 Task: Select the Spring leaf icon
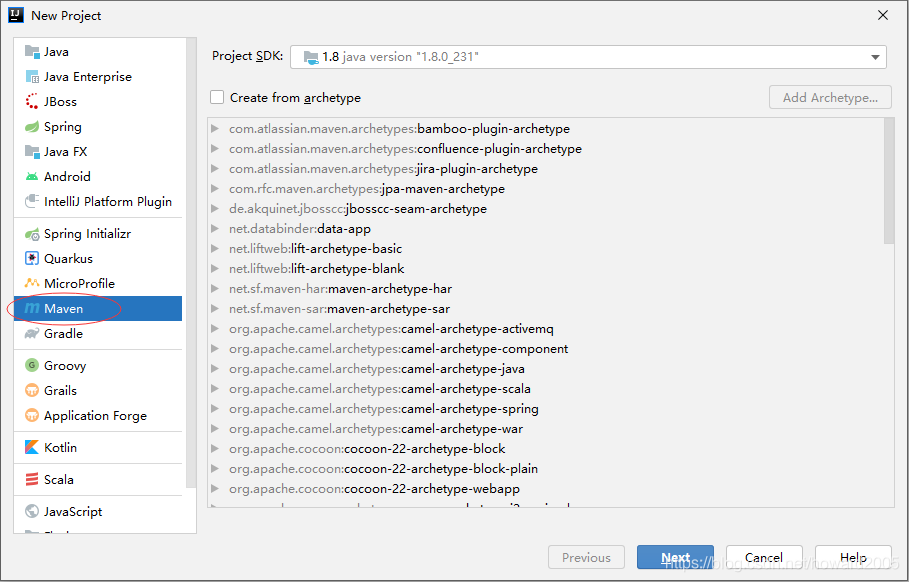[x=32, y=126]
